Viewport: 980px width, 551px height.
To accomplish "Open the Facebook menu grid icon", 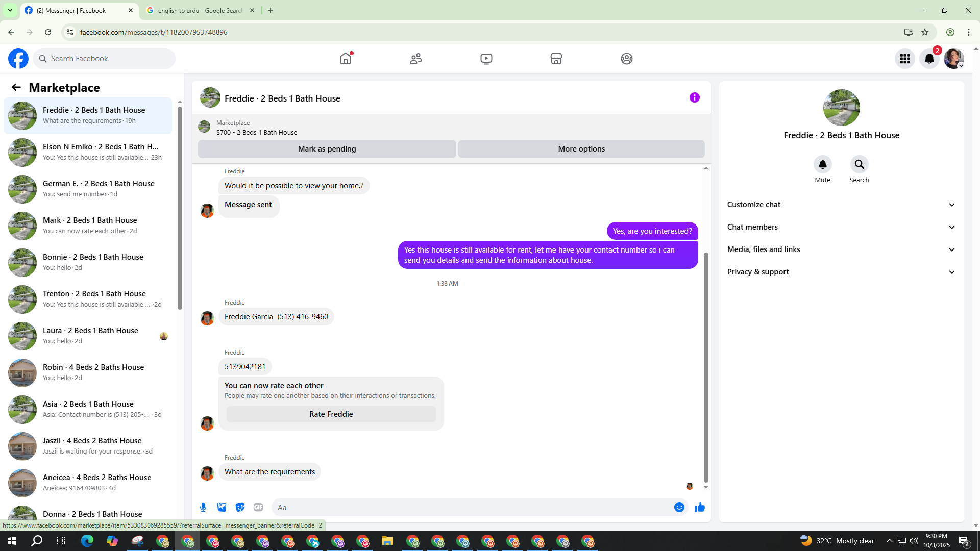I will 905,59.
